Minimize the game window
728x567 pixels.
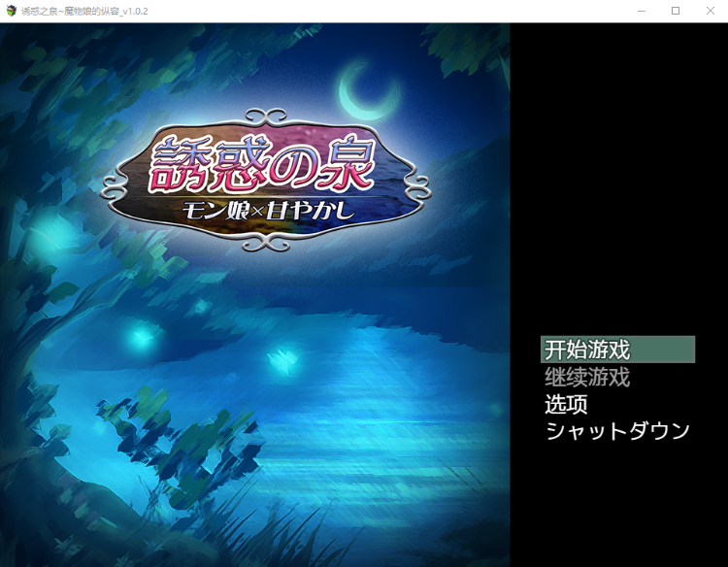click(x=642, y=11)
